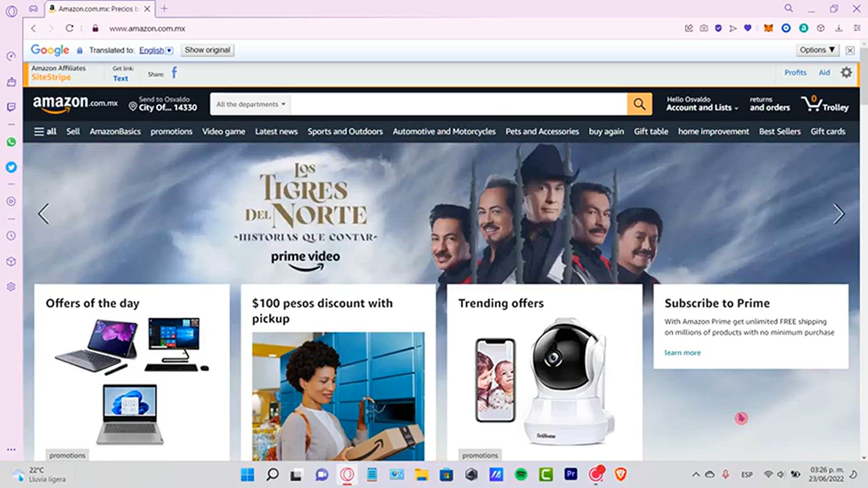Click the Opera search tabs magnifier
This screenshot has width=868, height=488.
[x=788, y=8]
